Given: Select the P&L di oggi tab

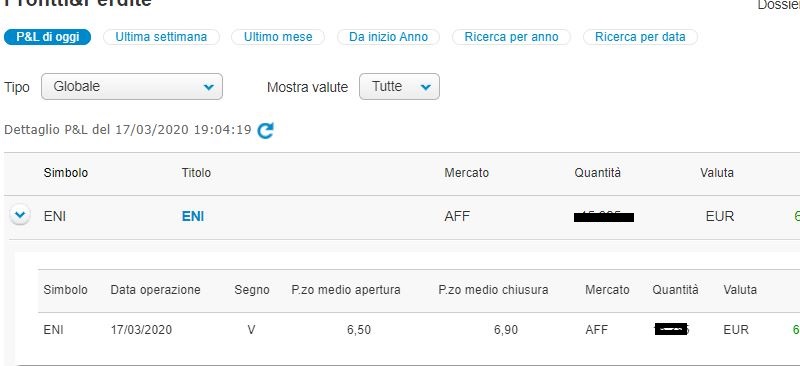Looking at the screenshot, I should coord(47,37).
